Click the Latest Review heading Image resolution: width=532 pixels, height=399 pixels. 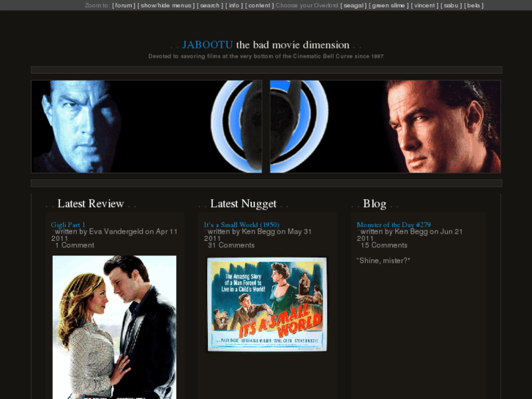(91, 204)
